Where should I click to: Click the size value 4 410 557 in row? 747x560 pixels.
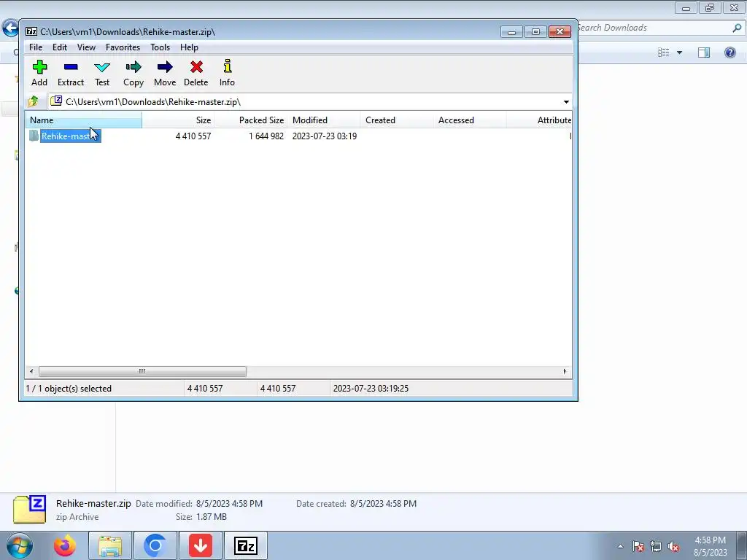point(193,136)
